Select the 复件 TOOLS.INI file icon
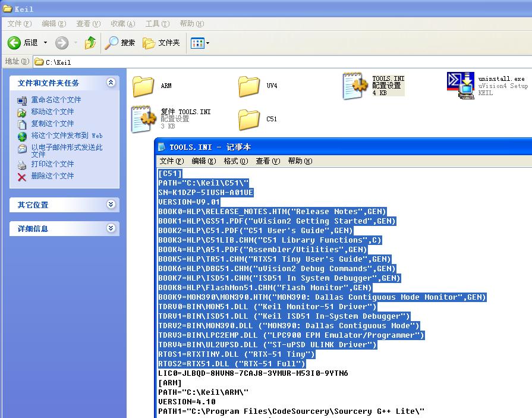The width and height of the screenshot is (532, 418). [144, 119]
